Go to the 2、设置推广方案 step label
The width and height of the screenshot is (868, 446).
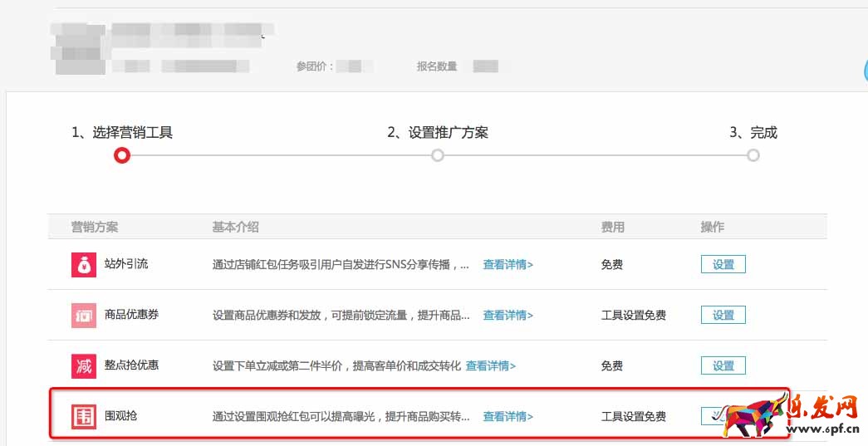click(438, 133)
